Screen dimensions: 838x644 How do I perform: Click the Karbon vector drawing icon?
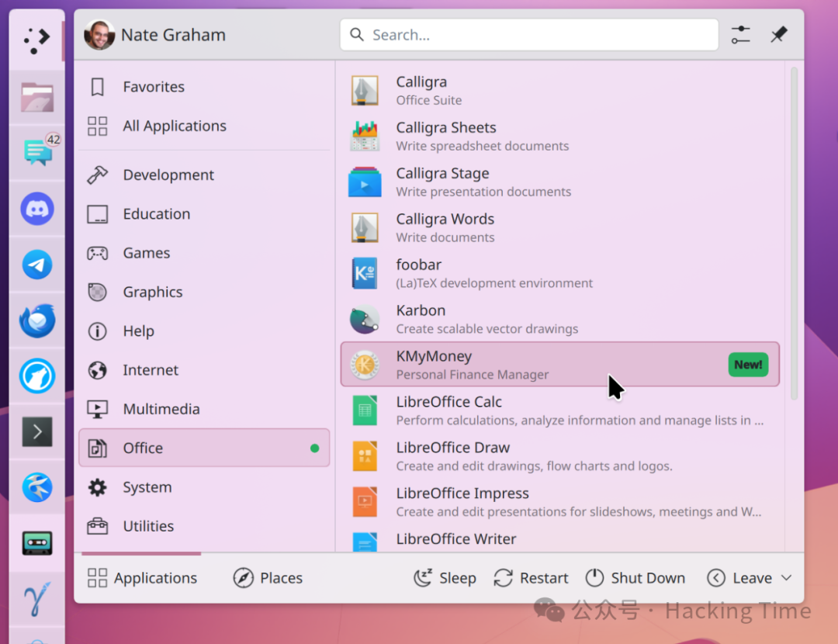365,319
